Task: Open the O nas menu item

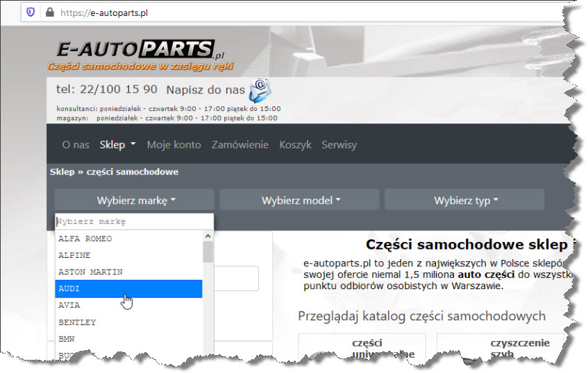Action: [76, 145]
